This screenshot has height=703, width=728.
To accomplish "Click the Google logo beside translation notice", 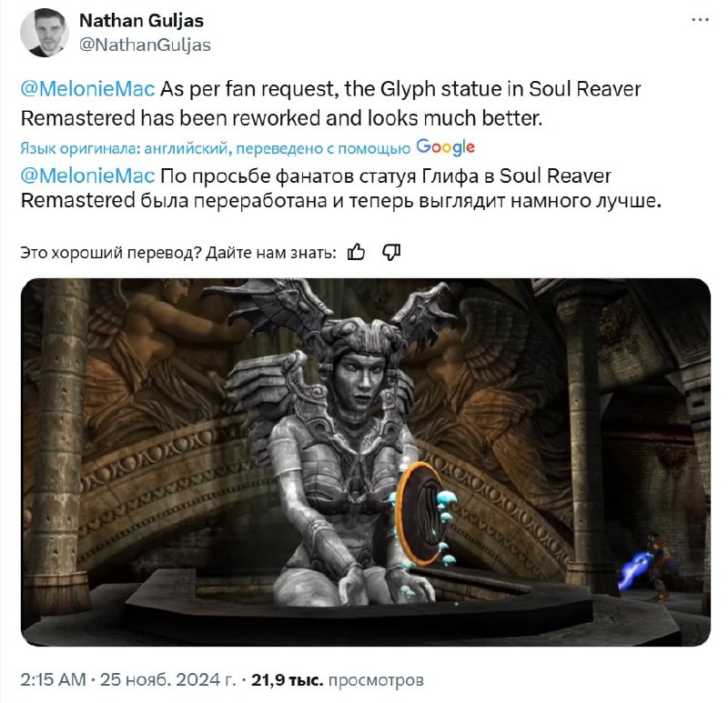I will (445, 147).
